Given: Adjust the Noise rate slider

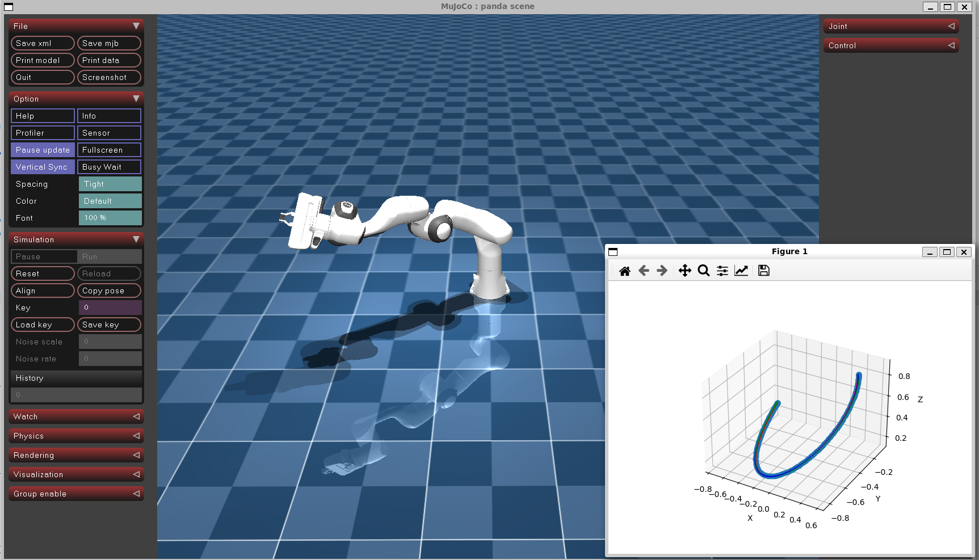Looking at the screenshot, I should point(110,359).
